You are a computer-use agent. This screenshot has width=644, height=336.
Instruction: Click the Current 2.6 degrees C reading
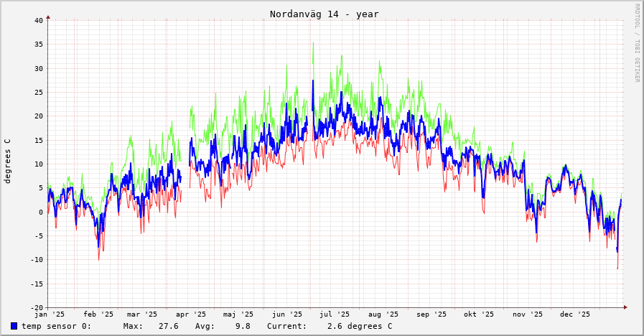(330, 326)
